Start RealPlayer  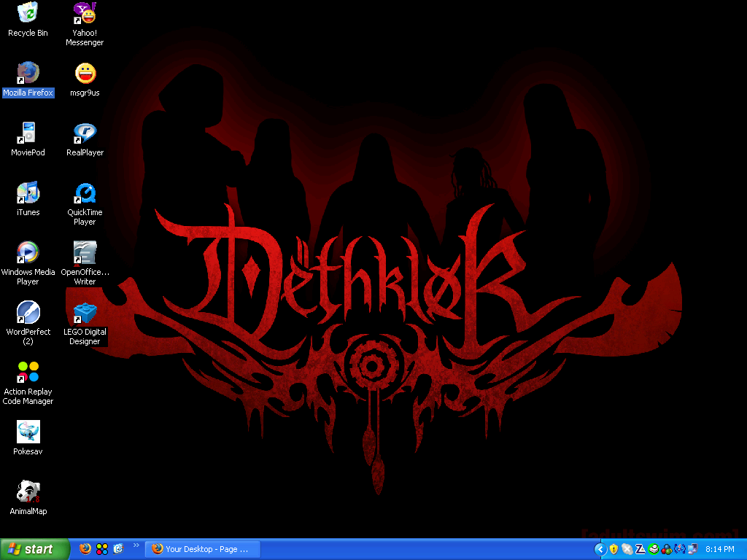click(x=84, y=133)
